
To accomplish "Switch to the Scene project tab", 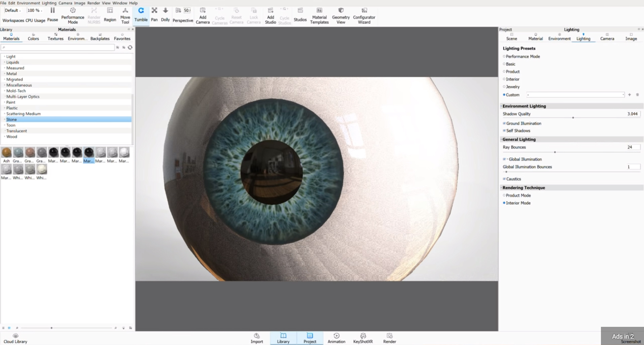I will pyautogui.click(x=511, y=37).
